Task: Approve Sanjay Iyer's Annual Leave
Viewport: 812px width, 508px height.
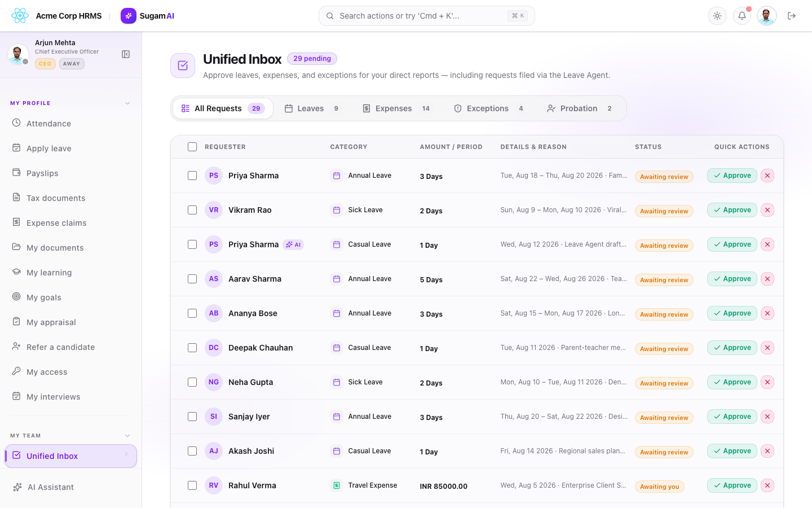Action: (x=732, y=417)
